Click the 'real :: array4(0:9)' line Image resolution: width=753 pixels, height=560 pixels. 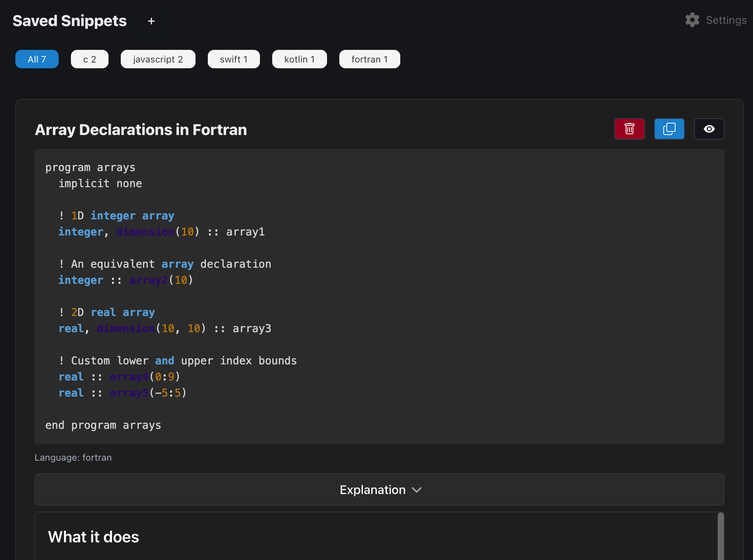(x=119, y=377)
